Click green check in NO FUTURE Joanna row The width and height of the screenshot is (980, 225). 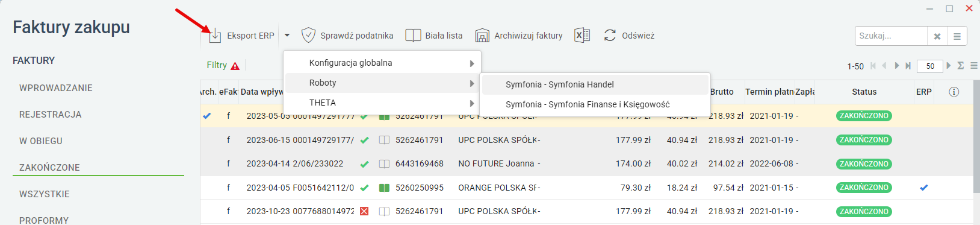pos(364,164)
